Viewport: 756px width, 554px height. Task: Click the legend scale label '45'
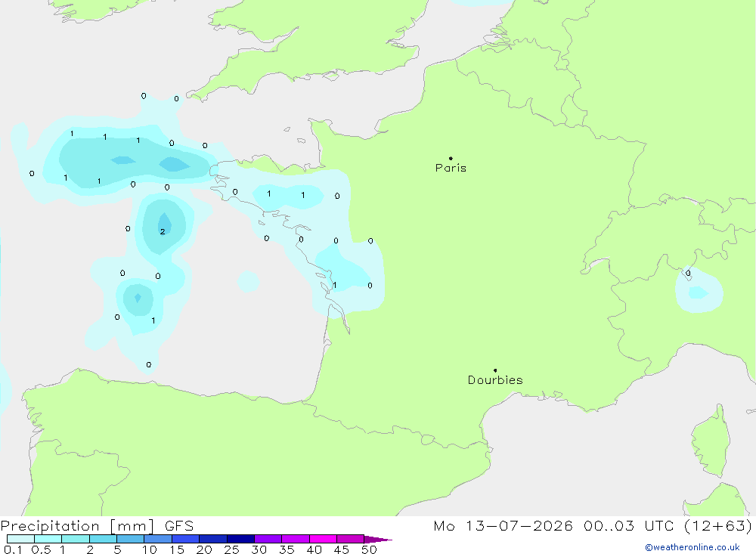(x=342, y=549)
